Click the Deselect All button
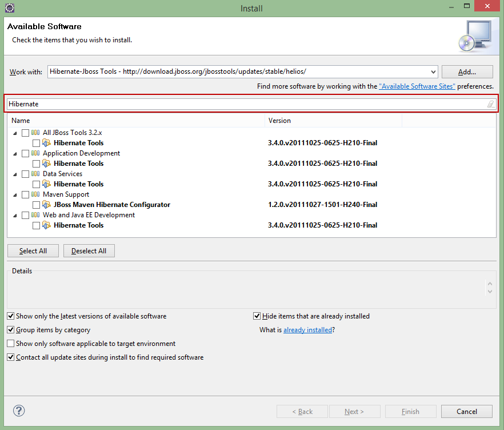This screenshot has width=504, height=430. pyautogui.click(x=89, y=251)
